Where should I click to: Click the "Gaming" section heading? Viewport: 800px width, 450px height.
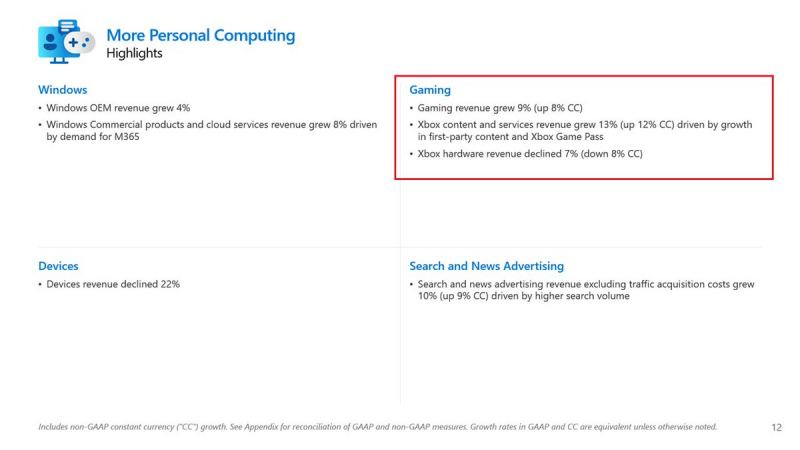430,89
